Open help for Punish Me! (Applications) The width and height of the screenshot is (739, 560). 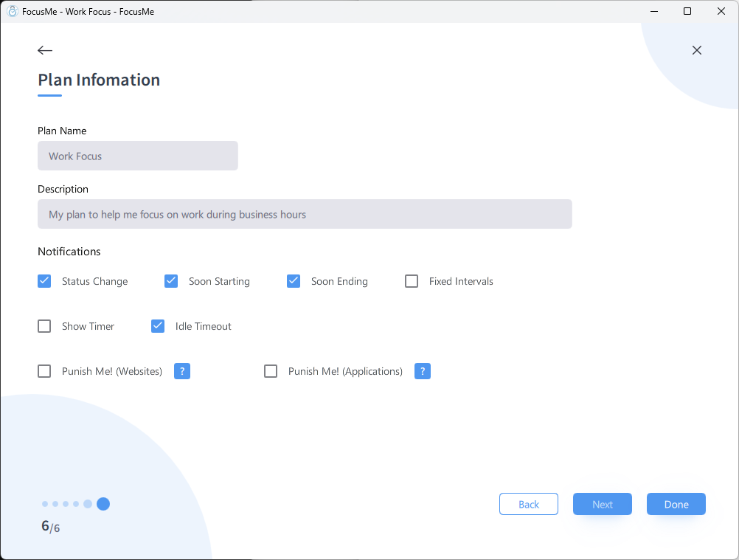click(423, 371)
